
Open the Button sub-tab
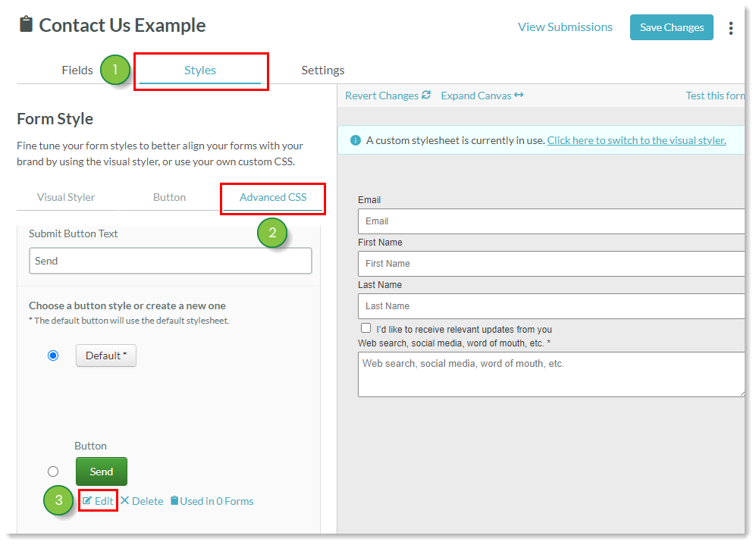tap(169, 197)
